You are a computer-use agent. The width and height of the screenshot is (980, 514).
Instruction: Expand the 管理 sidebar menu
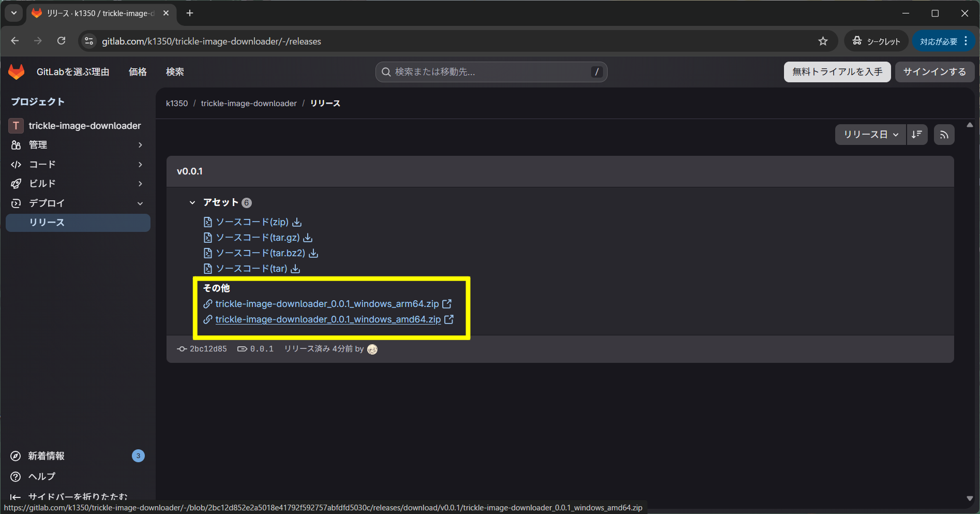[x=77, y=145]
